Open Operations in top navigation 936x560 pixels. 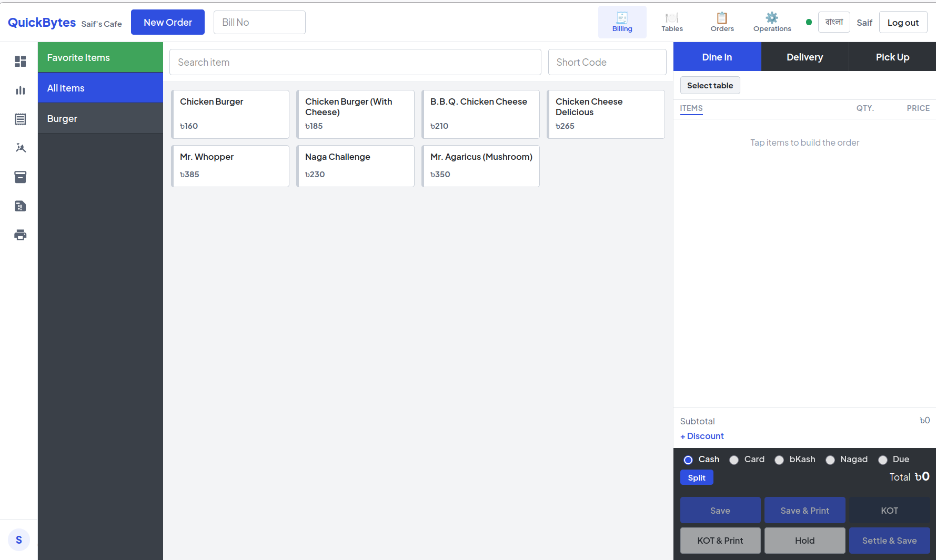[772, 22]
